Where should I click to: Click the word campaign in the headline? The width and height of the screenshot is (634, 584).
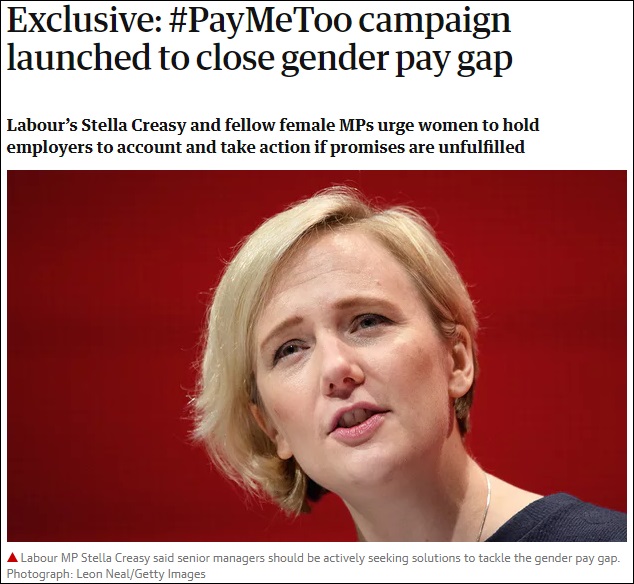[x=435, y=23]
